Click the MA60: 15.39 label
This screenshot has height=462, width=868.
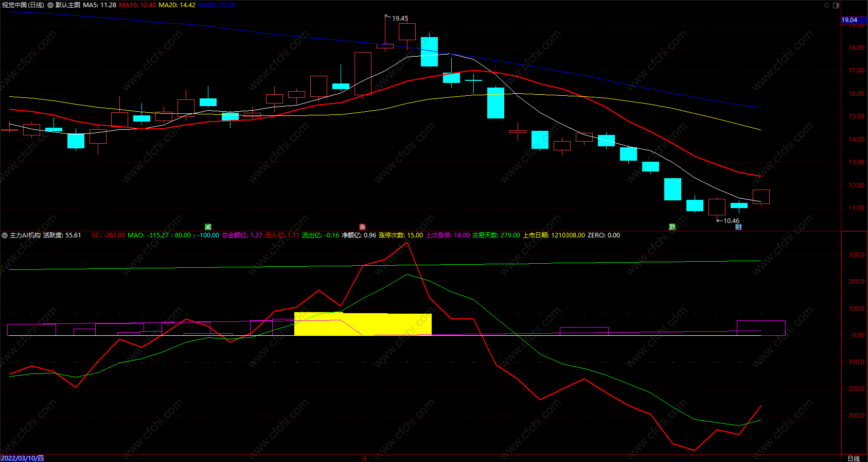[x=217, y=5]
